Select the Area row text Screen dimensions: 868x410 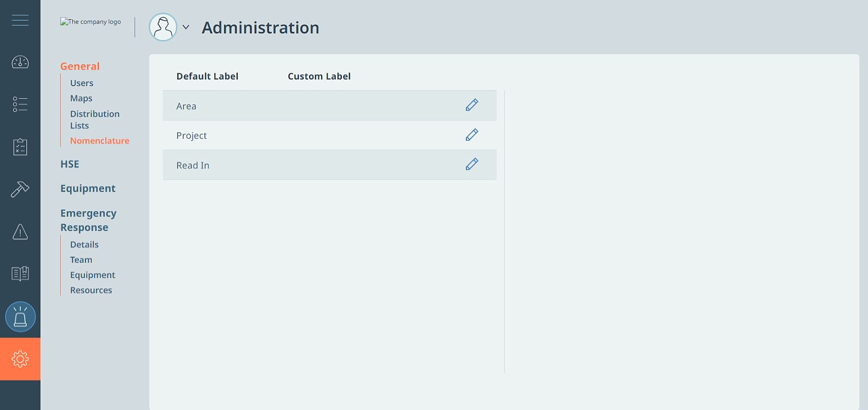click(186, 106)
